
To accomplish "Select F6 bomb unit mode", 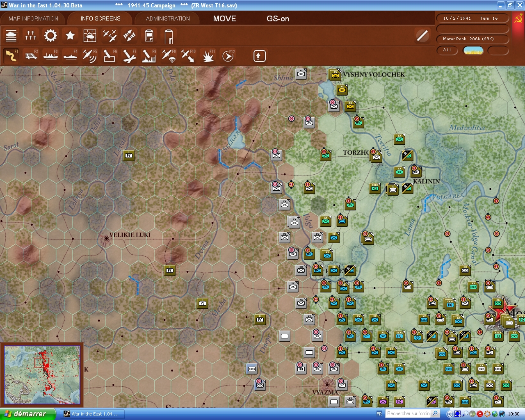I will 110,55.
